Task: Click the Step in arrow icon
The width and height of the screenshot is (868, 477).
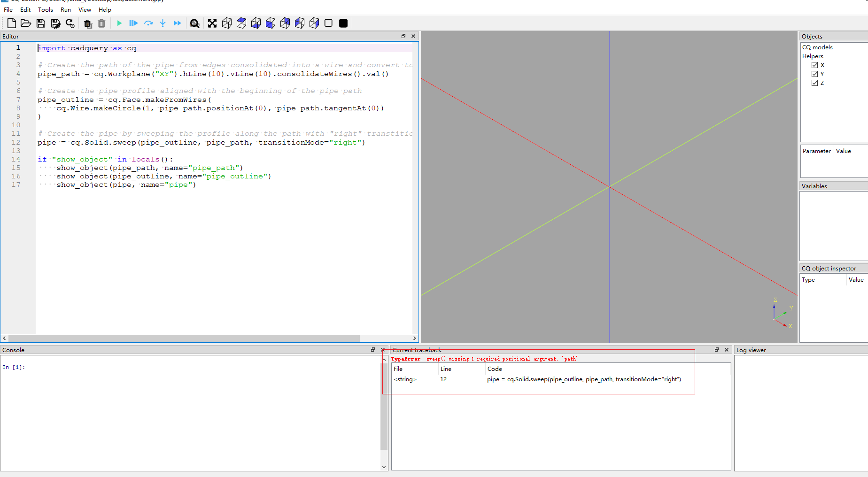Action: [x=163, y=23]
